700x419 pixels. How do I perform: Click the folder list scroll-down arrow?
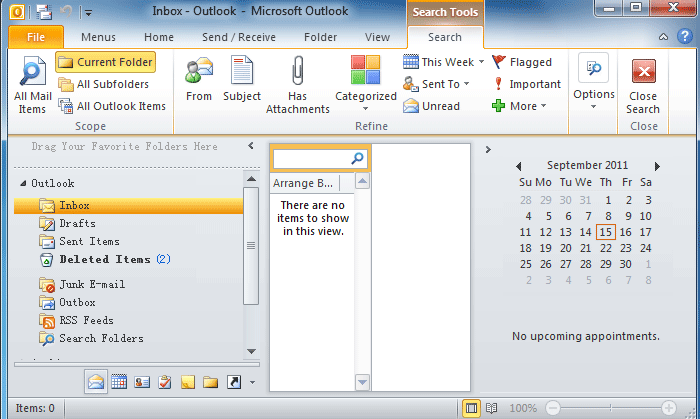point(251,352)
